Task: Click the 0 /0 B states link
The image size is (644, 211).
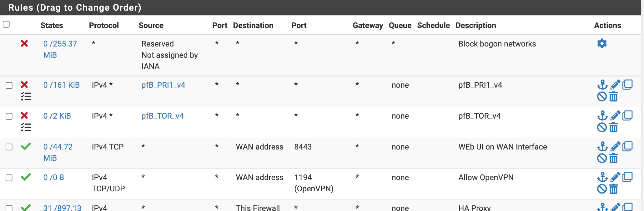Action: coord(53,177)
